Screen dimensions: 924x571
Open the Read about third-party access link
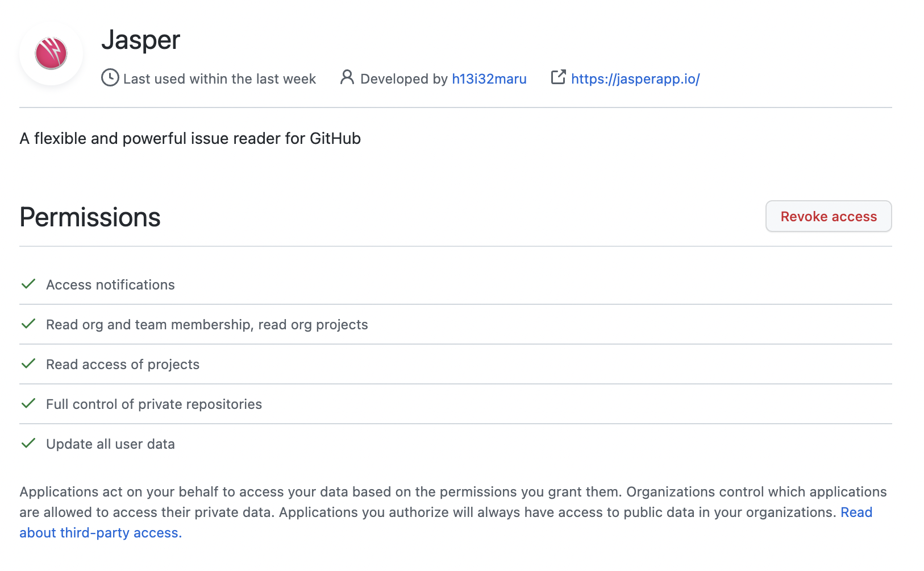tap(100, 533)
